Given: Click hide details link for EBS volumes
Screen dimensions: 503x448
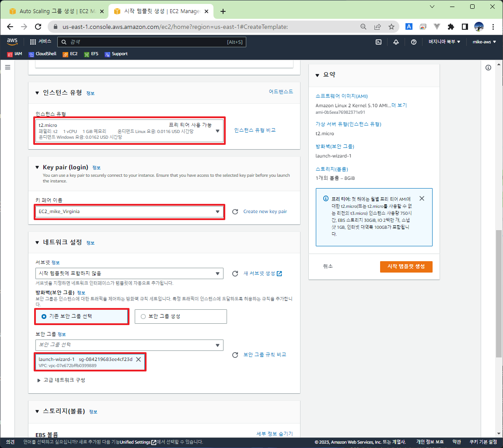Looking at the screenshot, I should click(275, 434).
